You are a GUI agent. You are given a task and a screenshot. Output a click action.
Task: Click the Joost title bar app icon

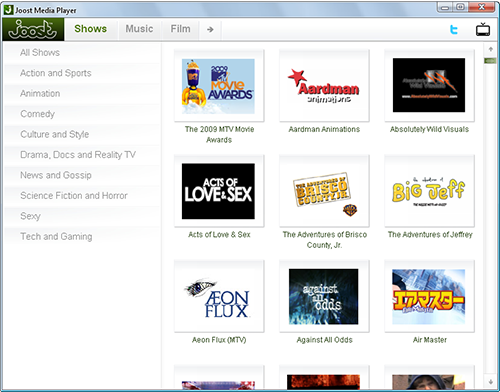tap(8, 10)
